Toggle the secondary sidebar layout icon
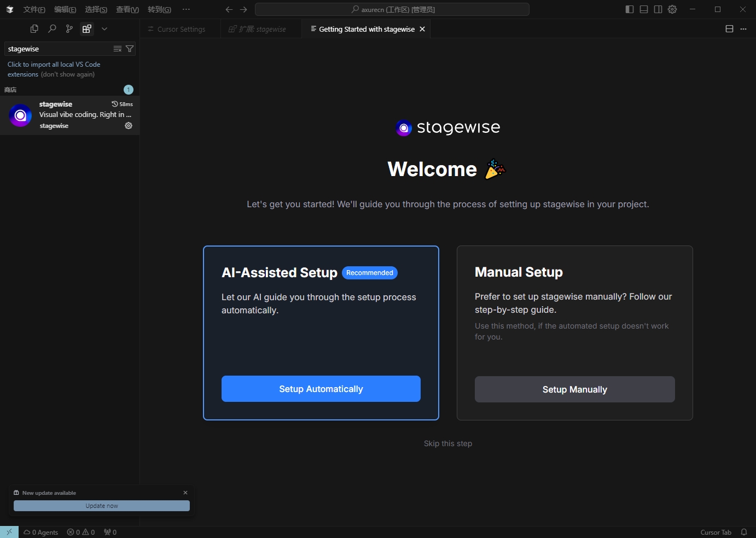The height and width of the screenshot is (538, 756). [658, 9]
